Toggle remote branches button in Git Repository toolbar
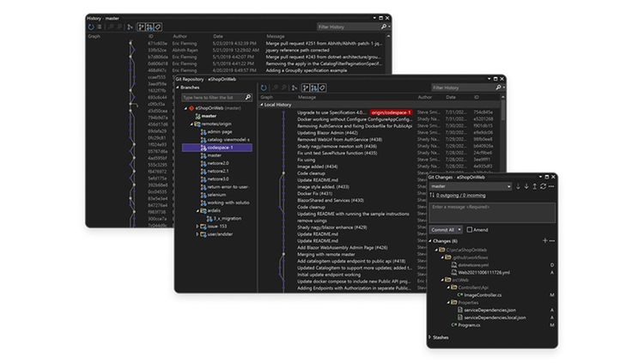Viewport: 644px width, 363px height. point(313,88)
